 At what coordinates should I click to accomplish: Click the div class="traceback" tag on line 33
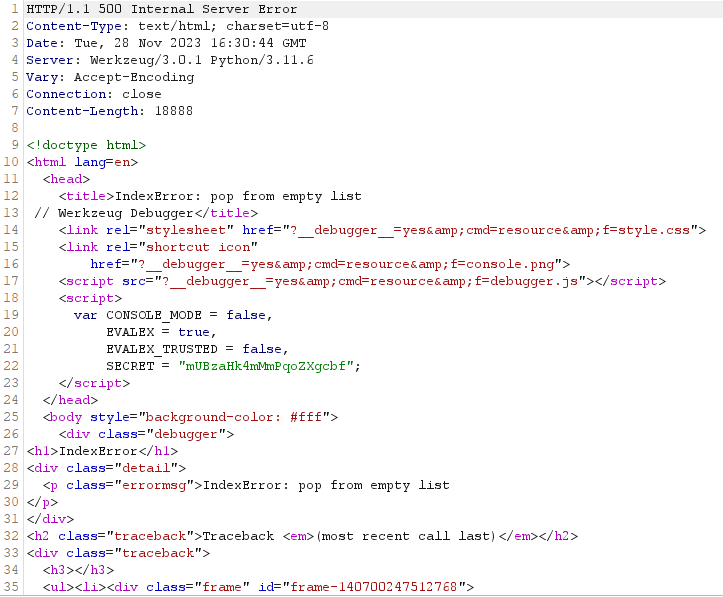coord(118,553)
